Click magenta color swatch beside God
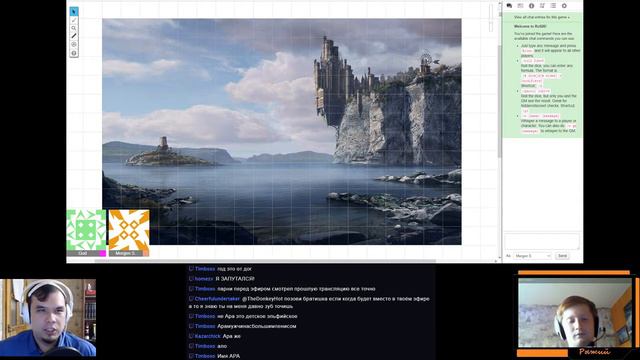The height and width of the screenshot is (360, 640). click(x=102, y=253)
